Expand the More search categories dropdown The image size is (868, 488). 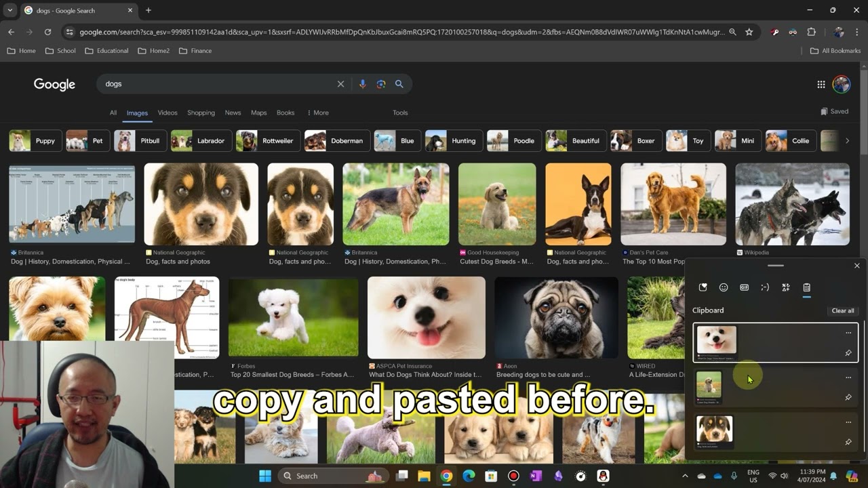[318, 113]
